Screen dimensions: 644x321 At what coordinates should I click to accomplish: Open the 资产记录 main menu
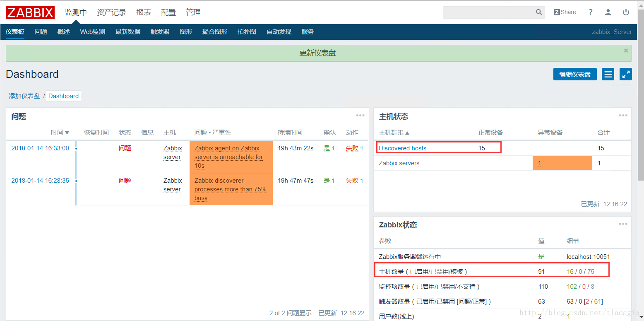point(111,12)
